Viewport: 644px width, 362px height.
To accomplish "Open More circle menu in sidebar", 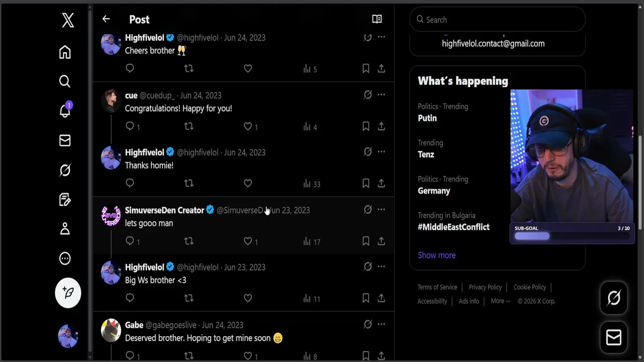I will click(x=65, y=258).
